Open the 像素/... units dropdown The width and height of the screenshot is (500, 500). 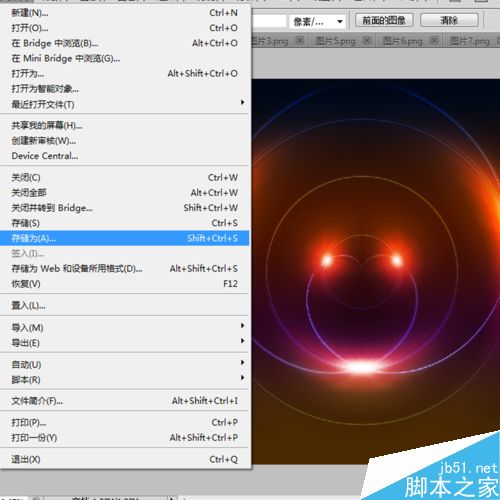pos(318,22)
